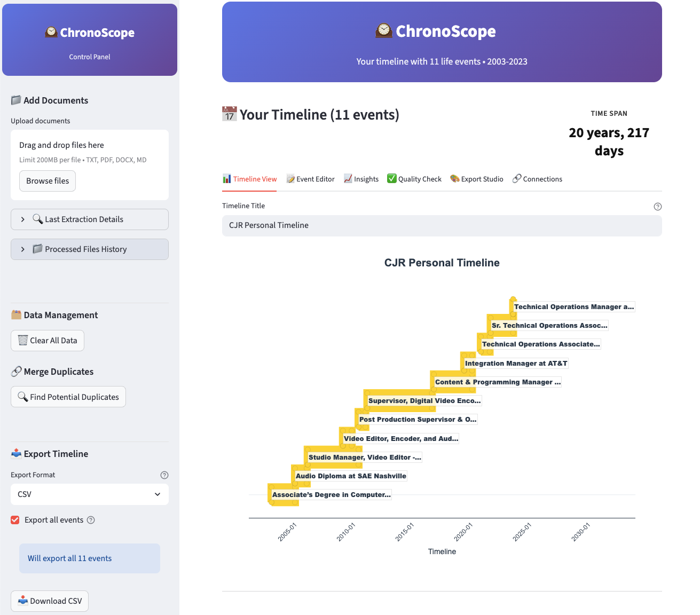Select the Audio Diploma at SAE Nashville event
Image resolution: width=700 pixels, height=615 pixels.
click(x=351, y=476)
